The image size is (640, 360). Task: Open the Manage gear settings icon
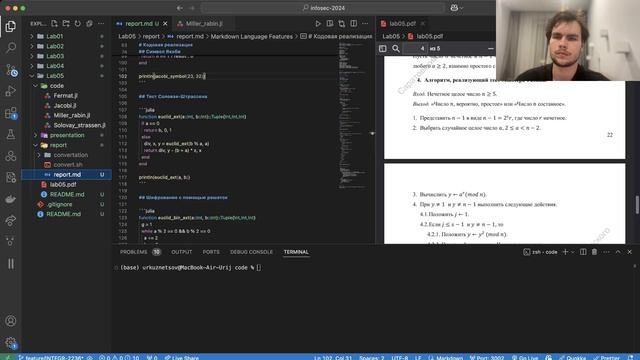pos(11,342)
